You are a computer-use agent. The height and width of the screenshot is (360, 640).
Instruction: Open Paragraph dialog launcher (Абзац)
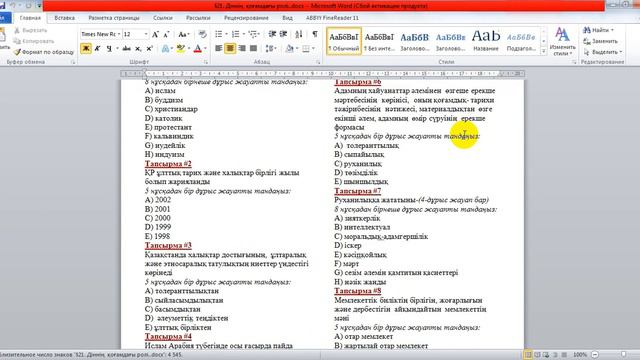[318, 62]
